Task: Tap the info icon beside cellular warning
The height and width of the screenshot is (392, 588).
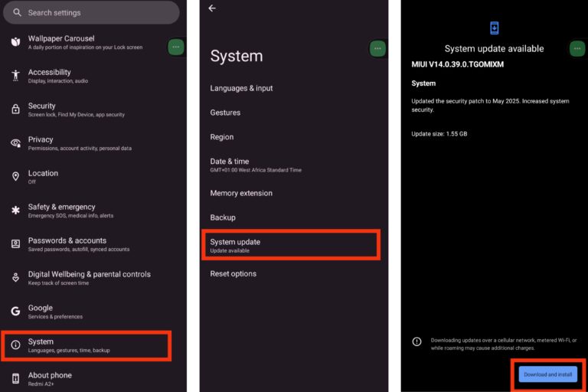Action: coord(416,341)
